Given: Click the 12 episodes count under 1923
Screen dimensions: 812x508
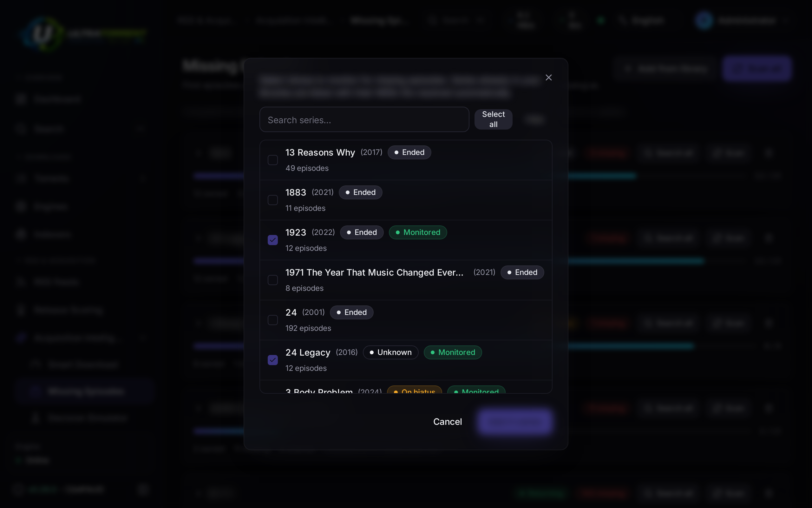Looking at the screenshot, I should (306, 248).
